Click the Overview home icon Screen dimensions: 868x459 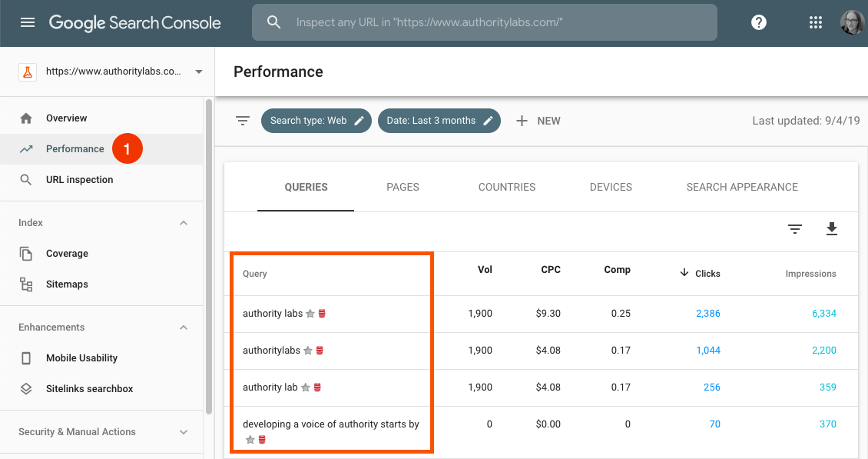pos(26,118)
